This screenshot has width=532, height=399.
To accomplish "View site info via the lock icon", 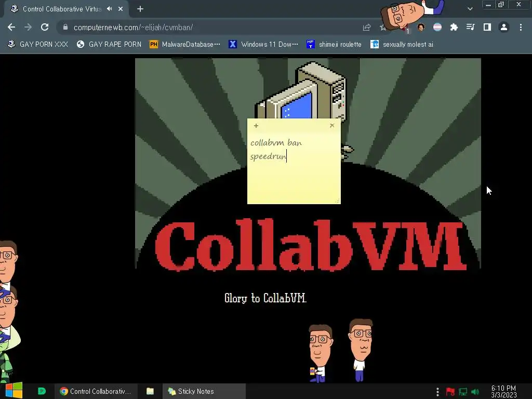I will coord(65,27).
